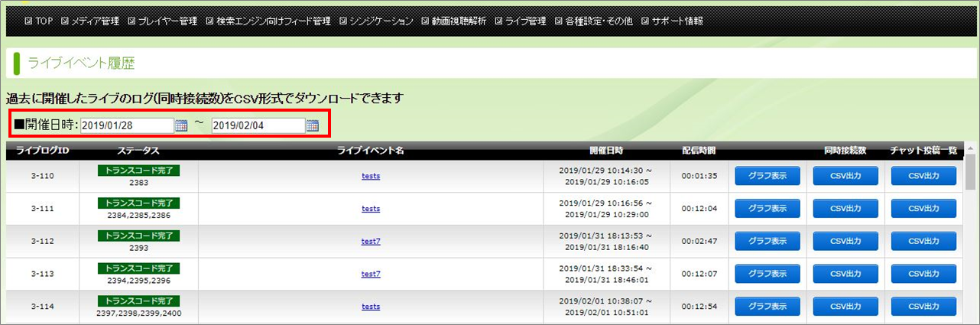Open the サポート情報 menu
This screenshot has height=325, width=980.
coord(677,21)
